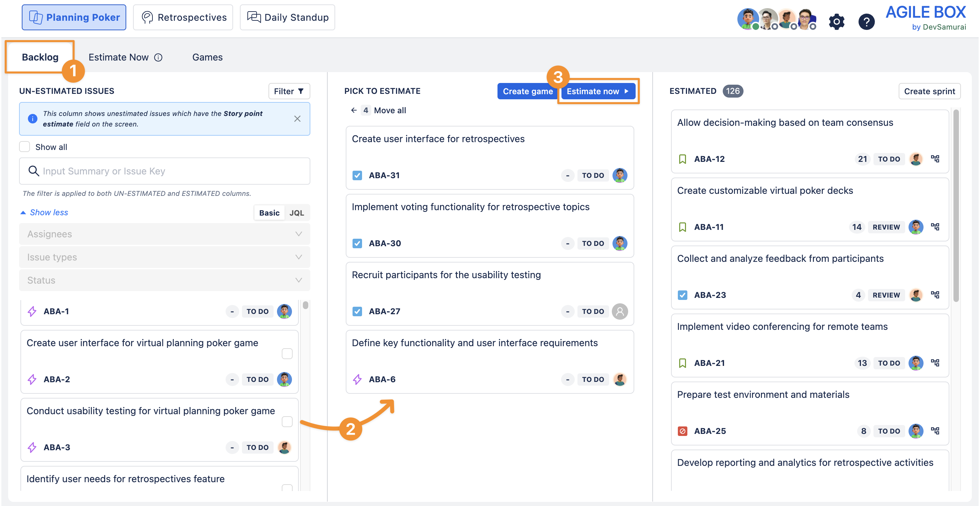This screenshot has height=506, width=980.
Task: Click the Estimate Now info icon
Action: (158, 57)
